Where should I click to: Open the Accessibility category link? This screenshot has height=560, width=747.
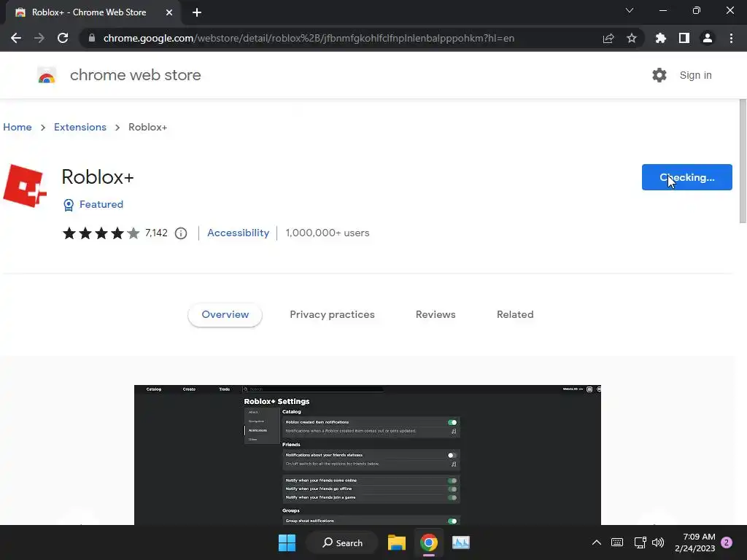239,233
